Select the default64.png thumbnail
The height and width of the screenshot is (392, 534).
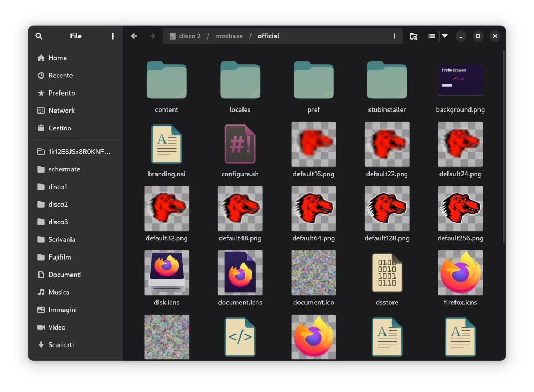[313, 208]
